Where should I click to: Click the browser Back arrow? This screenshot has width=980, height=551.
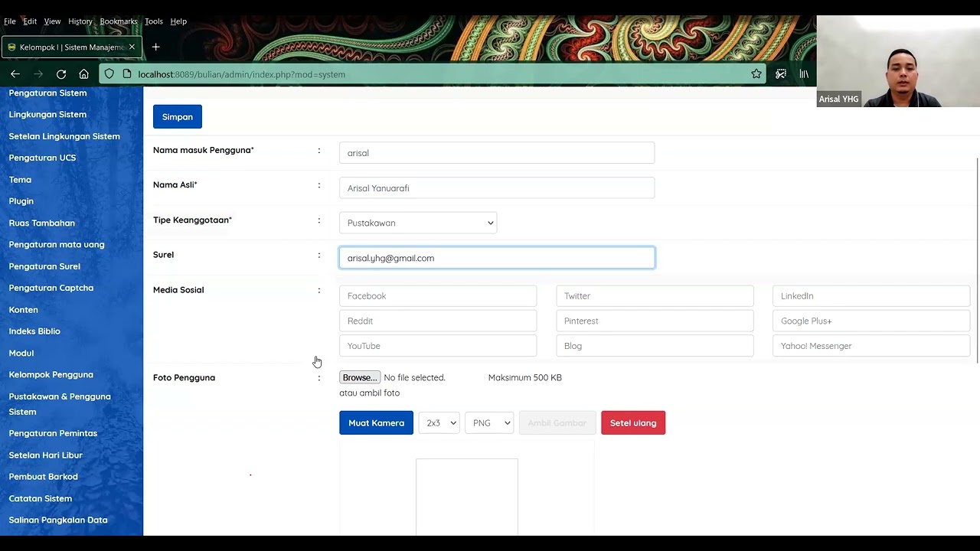(15, 74)
